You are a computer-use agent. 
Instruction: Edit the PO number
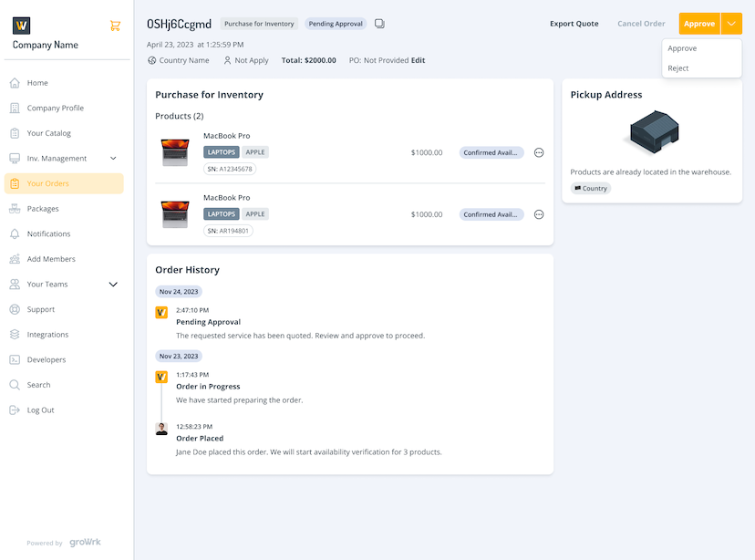click(418, 60)
